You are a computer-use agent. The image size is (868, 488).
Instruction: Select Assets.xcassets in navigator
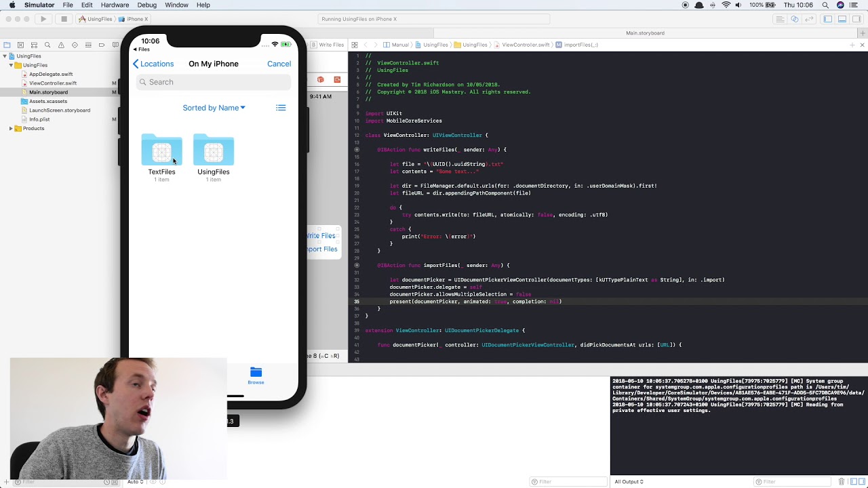[48, 101]
